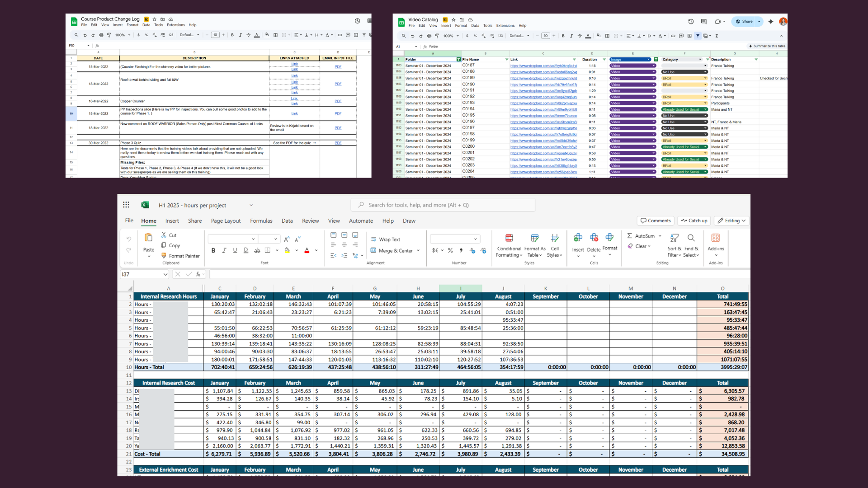Click Excel's Insert cells icon
868x488 pixels.
[x=578, y=238]
